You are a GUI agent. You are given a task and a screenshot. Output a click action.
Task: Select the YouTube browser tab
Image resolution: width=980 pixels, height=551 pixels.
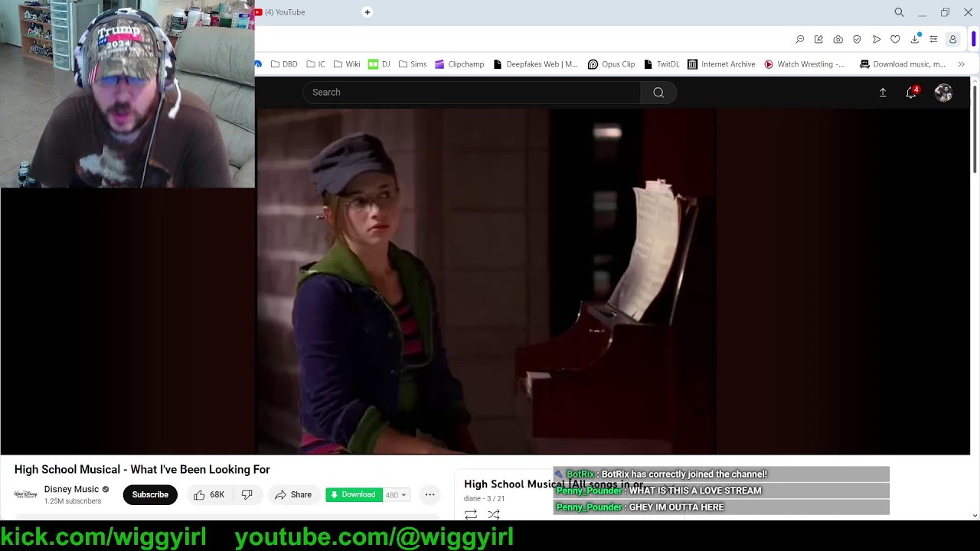click(x=306, y=12)
